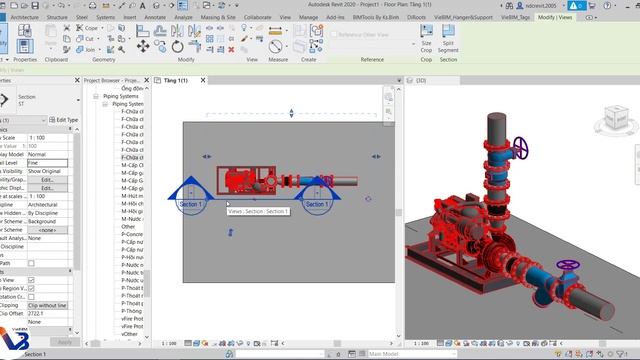Screen dimensions: 640x360
Task: Click the floor plan 1:100 view scale
Action: coord(169,343)
